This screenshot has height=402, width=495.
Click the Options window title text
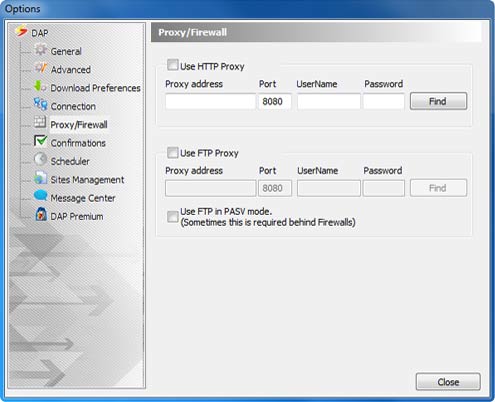click(23, 9)
